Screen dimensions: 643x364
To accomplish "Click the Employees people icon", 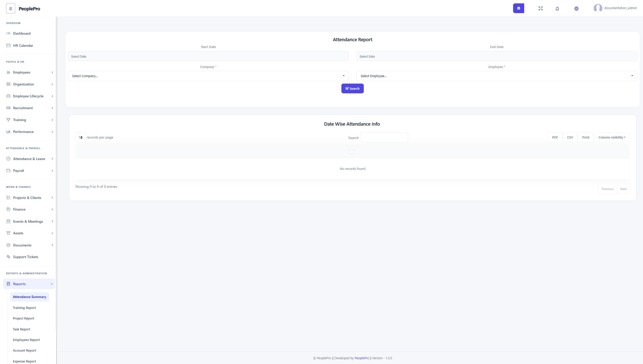I will (x=8, y=72).
